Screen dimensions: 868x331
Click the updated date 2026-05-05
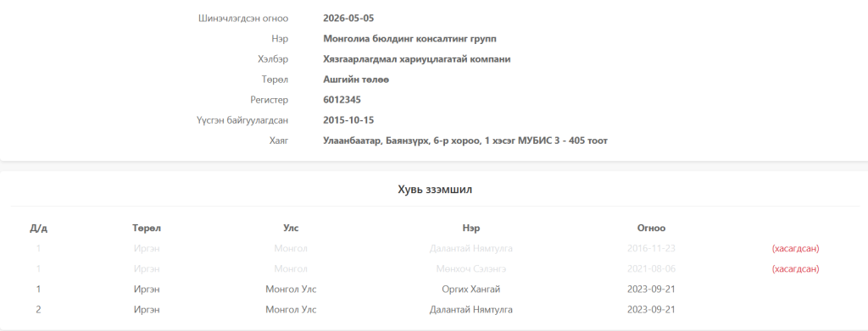(x=348, y=19)
